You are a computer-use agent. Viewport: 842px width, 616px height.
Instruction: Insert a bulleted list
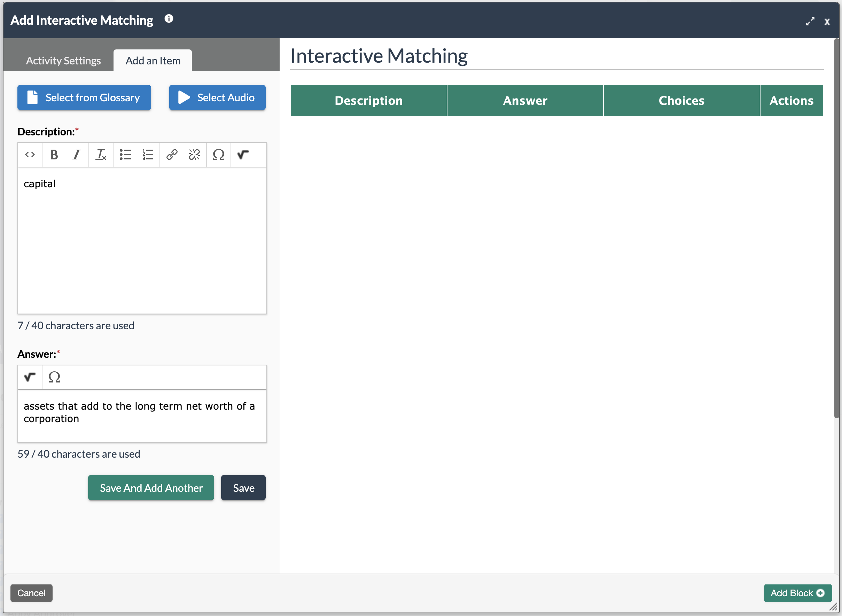[x=125, y=155]
